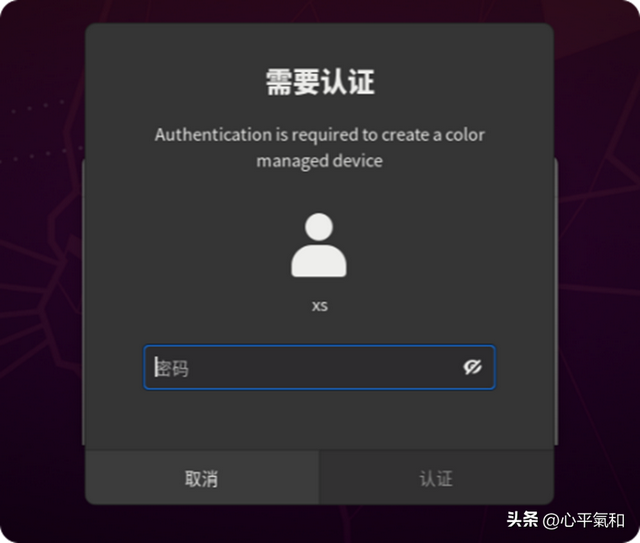
Task: Click the empty middle area of the password field
Action: [x=322, y=367]
